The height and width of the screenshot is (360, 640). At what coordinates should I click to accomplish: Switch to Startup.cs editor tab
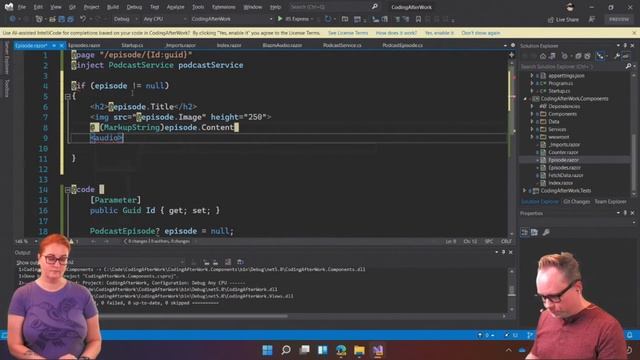click(132, 45)
